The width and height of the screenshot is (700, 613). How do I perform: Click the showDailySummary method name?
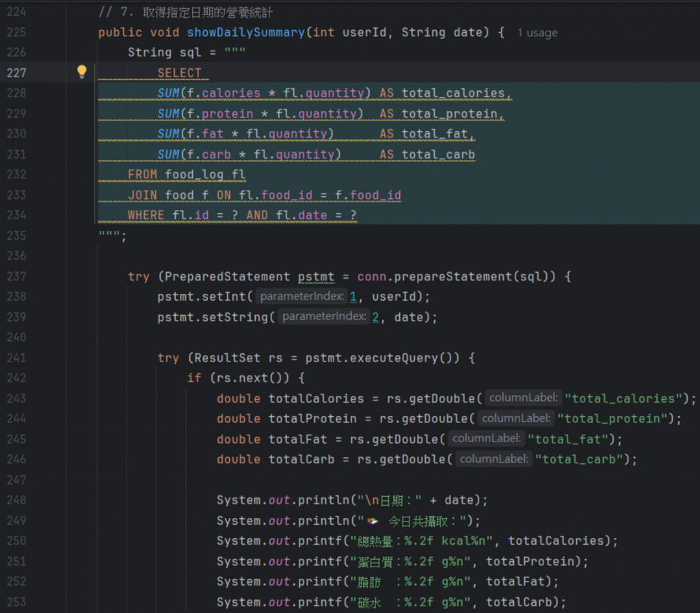[x=246, y=32]
